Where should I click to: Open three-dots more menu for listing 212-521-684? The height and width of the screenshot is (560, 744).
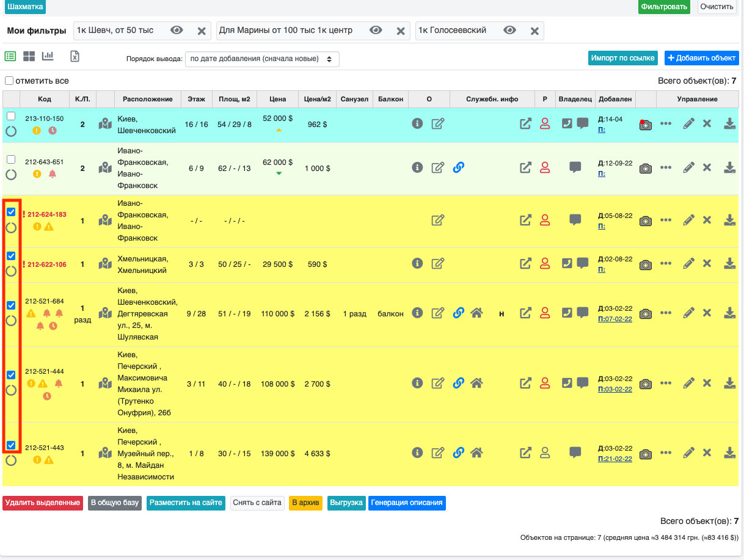666,313
